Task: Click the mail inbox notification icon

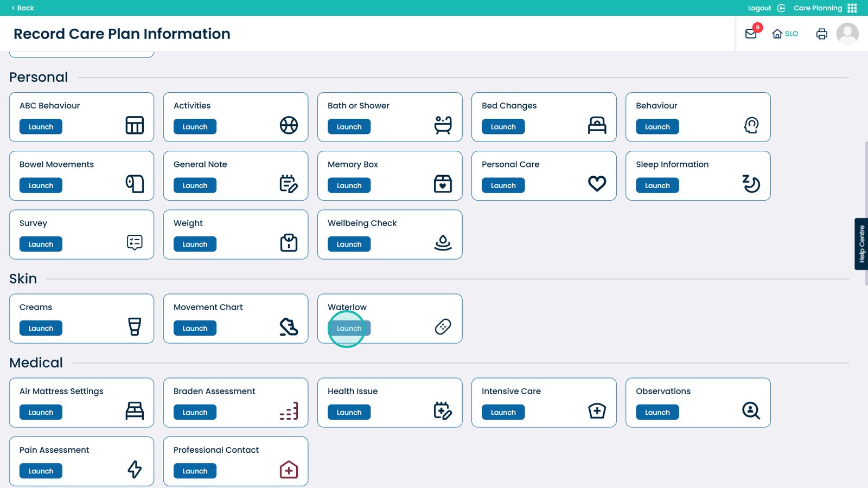Action: (x=751, y=34)
